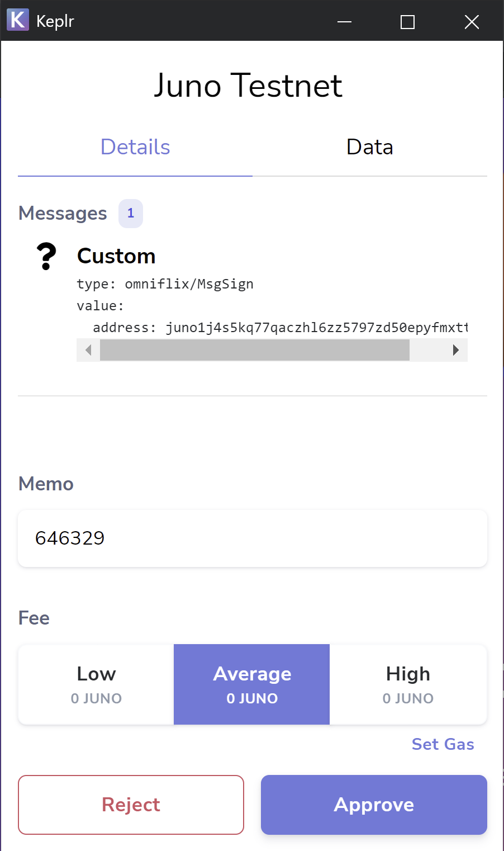This screenshot has width=504, height=851.
Task: Open the Set Gas settings
Action: pos(443,744)
